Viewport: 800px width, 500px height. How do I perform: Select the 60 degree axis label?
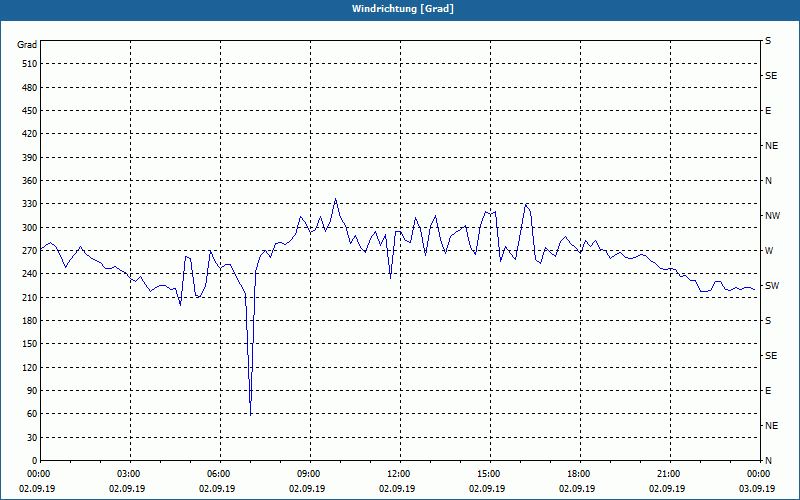point(32,414)
